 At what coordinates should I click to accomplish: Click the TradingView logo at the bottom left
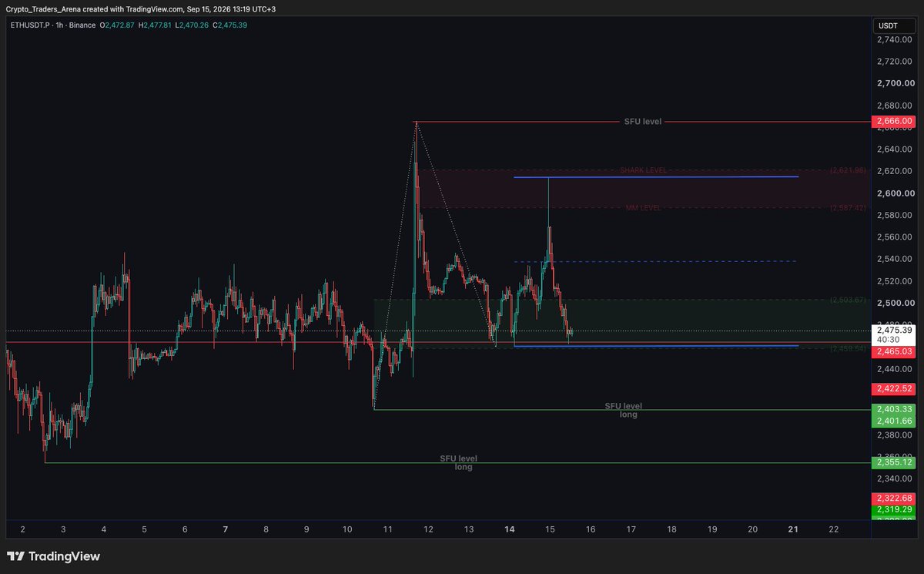53,556
